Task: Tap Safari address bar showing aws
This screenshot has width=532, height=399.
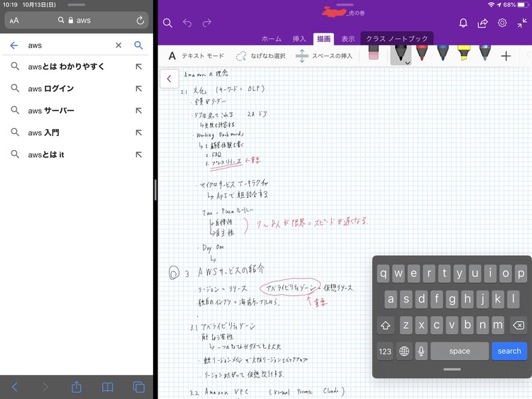Action: coord(77,21)
